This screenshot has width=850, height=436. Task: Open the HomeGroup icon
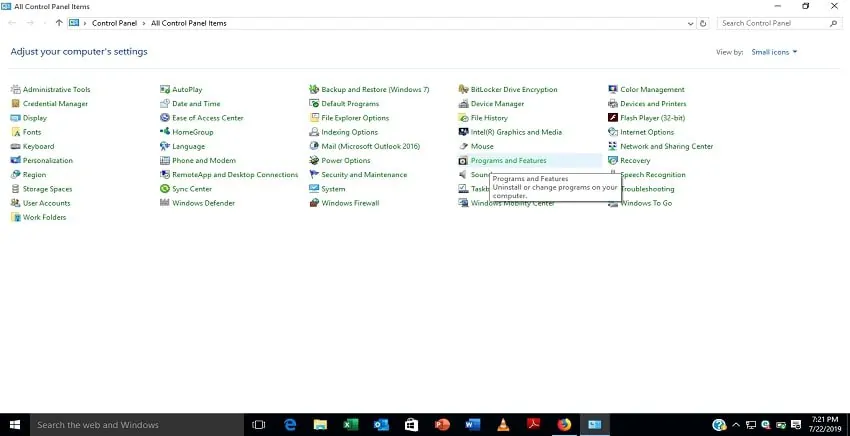[165, 132]
